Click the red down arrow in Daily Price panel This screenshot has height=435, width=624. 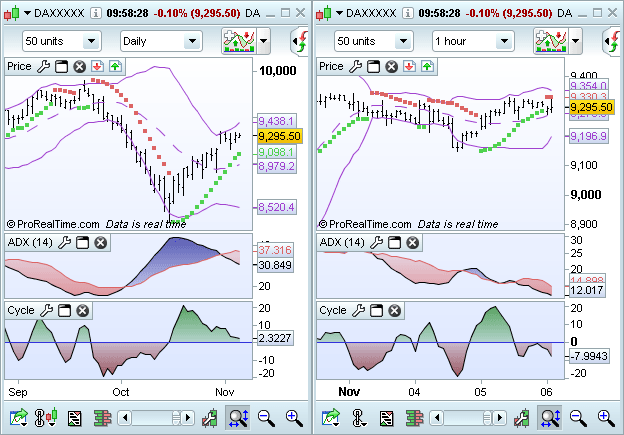click(x=97, y=66)
